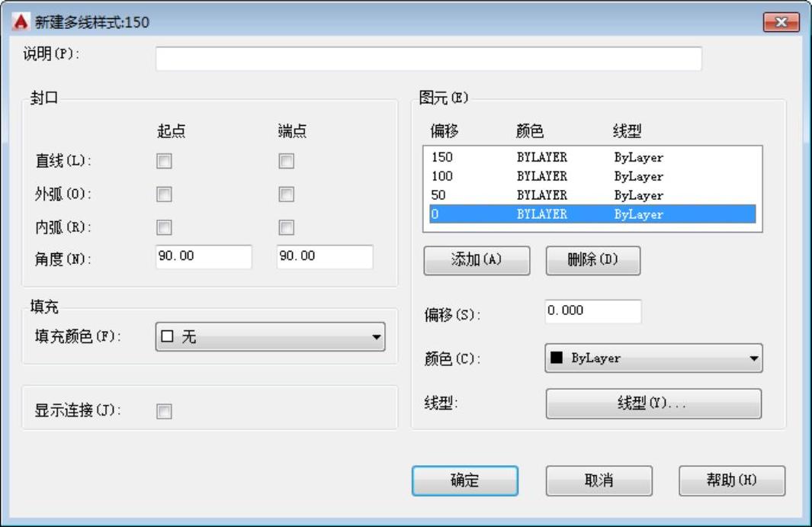This screenshot has height=527, width=812.
Task: Click ByLayer linetype in the 100 row
Action: point(638,176)
